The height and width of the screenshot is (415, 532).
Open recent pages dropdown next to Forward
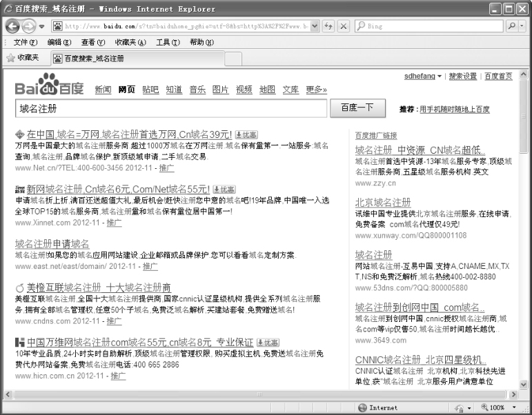(x=41, y=26)
